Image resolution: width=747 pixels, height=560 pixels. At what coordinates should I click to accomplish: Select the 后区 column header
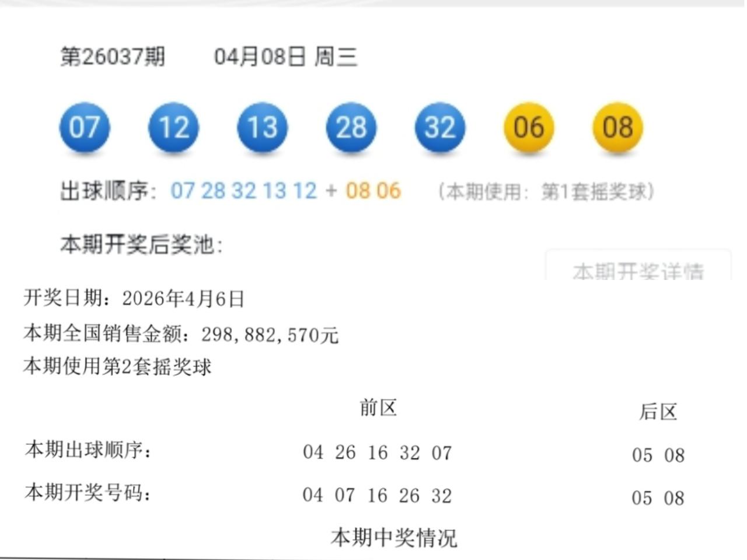point(658,411)
